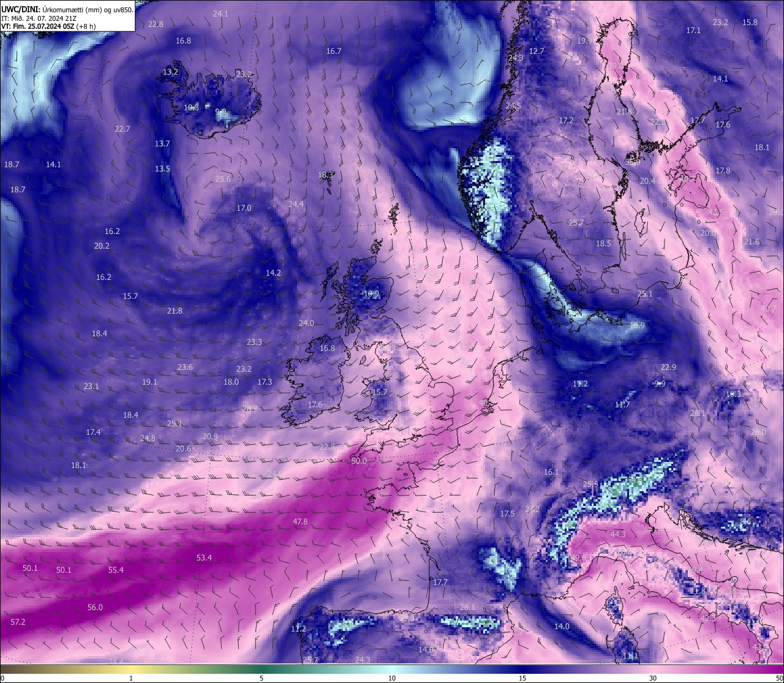Click the 24.0 value west of Scotland
Screen dimensions: 784x683
(x=306, y=323)
